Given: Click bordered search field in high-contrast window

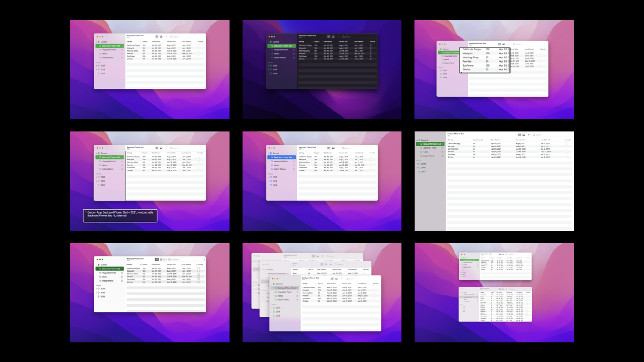Looking at the screenshot, I should (187, 260).
